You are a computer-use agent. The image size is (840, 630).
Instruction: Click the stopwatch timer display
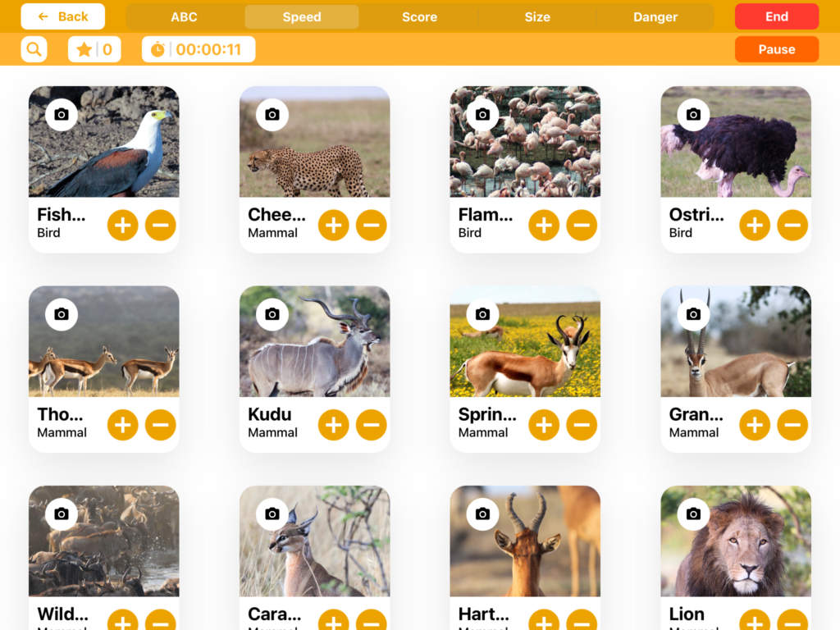(199, 49)
